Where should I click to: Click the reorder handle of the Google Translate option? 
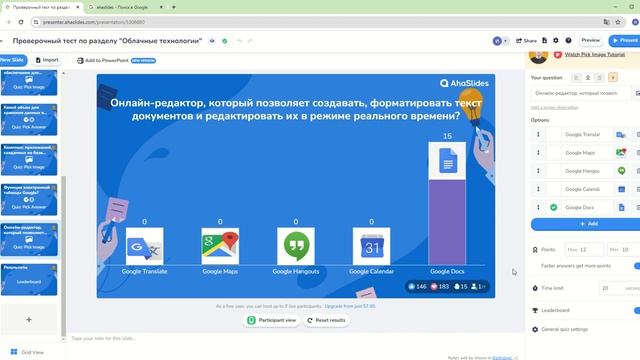pyautogui.click(x=538, y=134)
